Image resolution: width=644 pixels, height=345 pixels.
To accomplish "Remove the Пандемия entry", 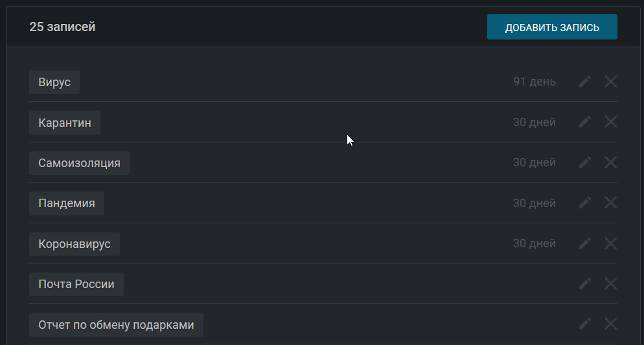I will [x=610, y=203].
